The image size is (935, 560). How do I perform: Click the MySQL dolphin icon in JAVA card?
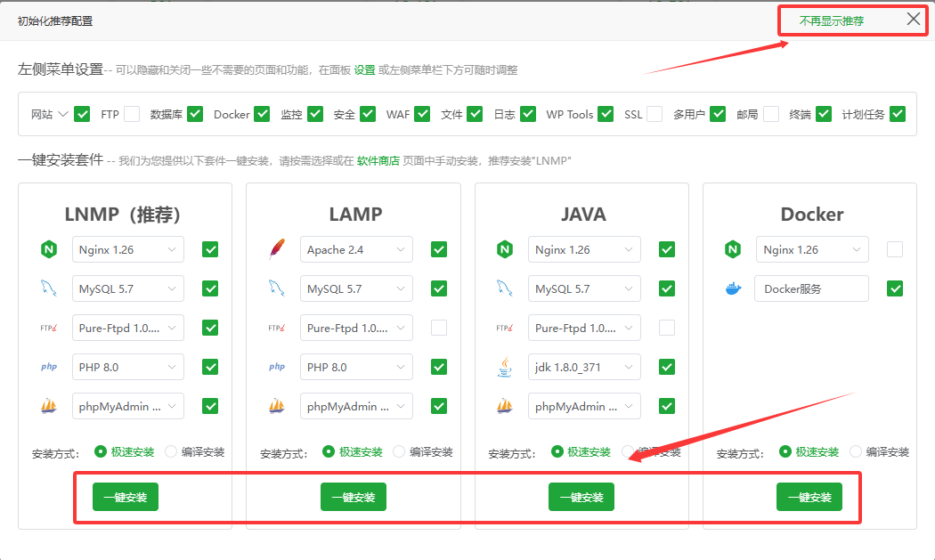point(505,288)
